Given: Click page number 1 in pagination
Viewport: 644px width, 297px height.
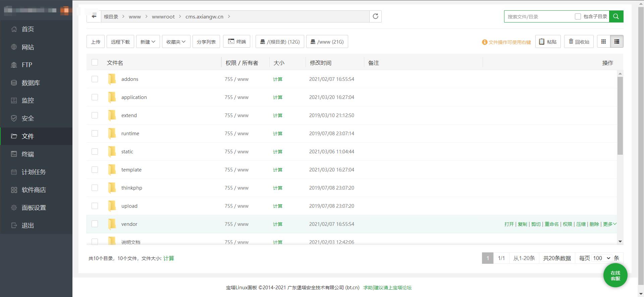Looking at the screenshot, I should (x=488, y=258).
